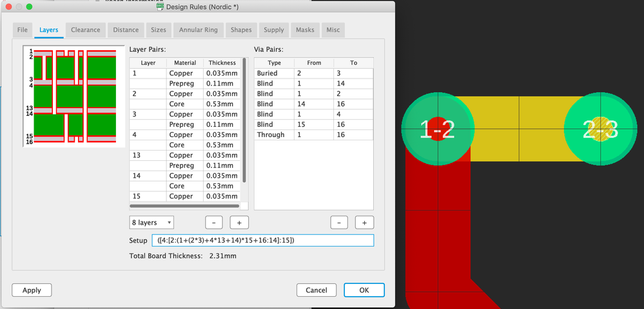Click the plus button under Layer Pairs

pos(239,222)
